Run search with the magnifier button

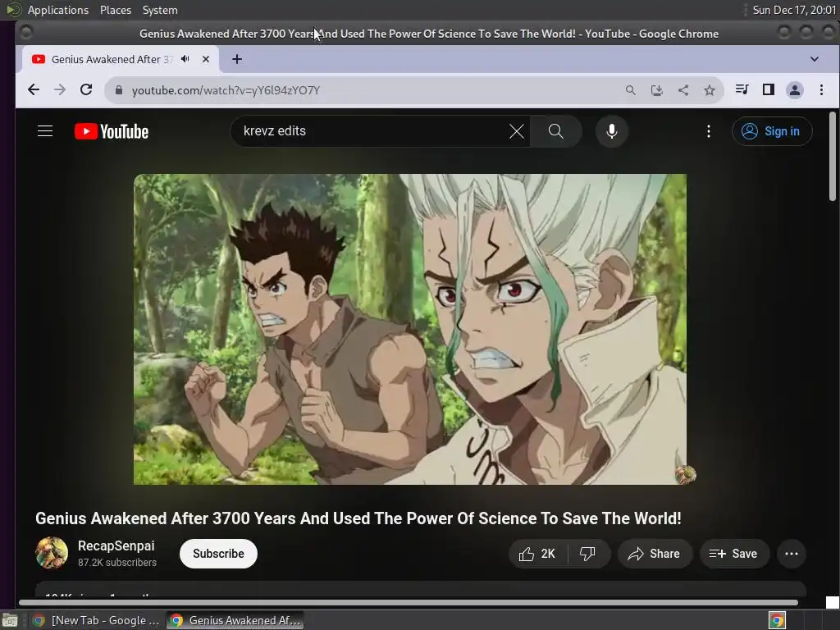point(555,131)
